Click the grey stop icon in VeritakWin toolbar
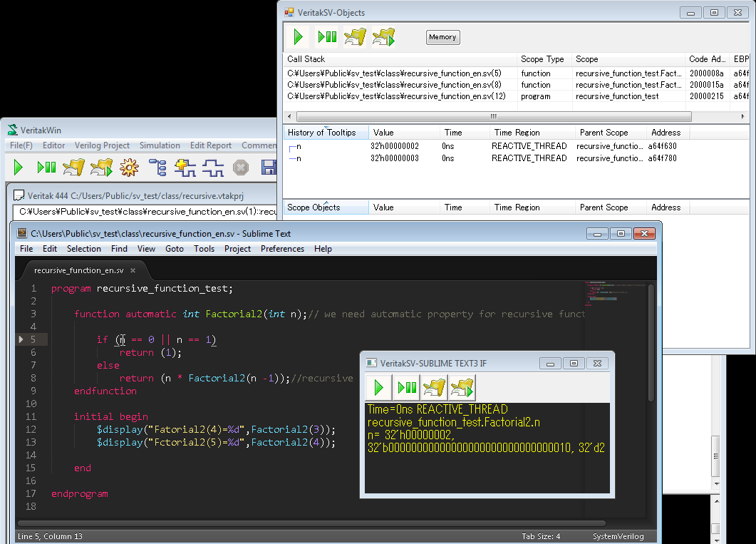756x544 pixels. click(x=241, y=168)
